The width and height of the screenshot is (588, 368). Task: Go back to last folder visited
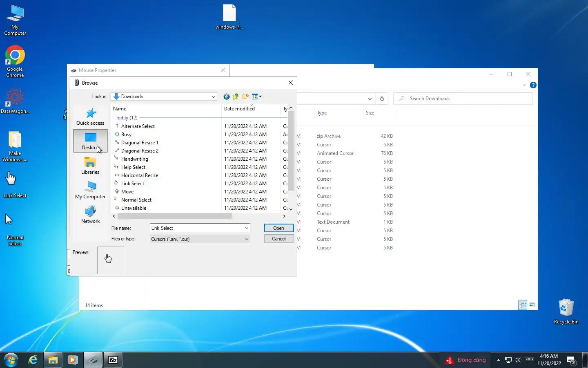coord(227,96)
